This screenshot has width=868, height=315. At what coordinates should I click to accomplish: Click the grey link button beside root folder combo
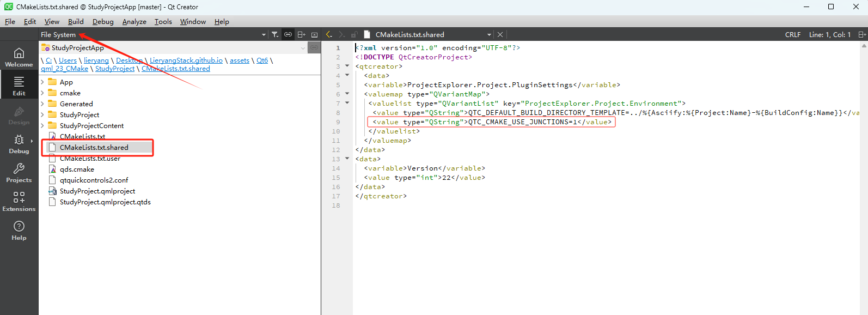click(314, 47)
